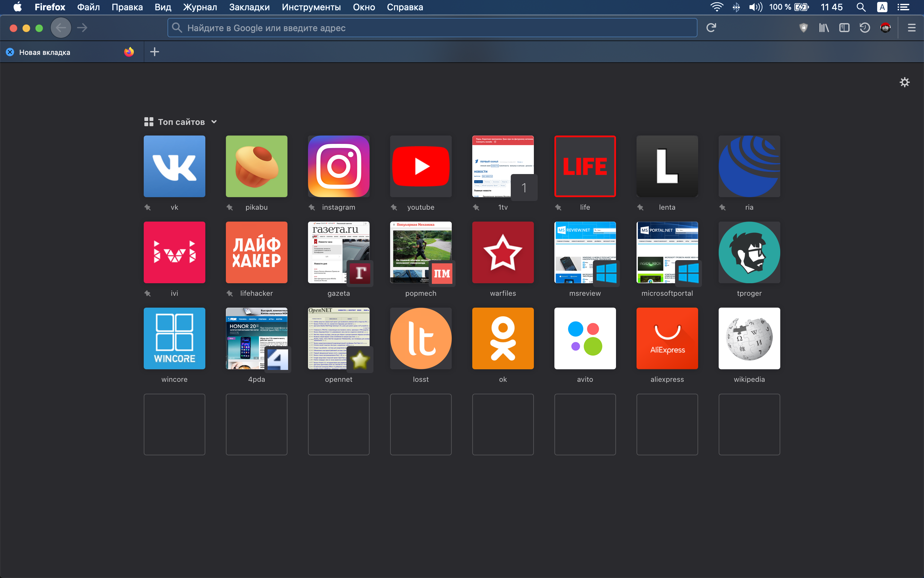Open the Firefox hamburger menu
Screen dimensions: 924x578
click(x=911, y=28)
